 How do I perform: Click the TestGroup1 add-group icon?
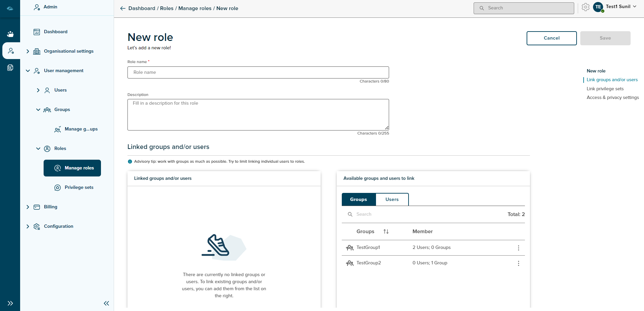click(x=350, y=248)
